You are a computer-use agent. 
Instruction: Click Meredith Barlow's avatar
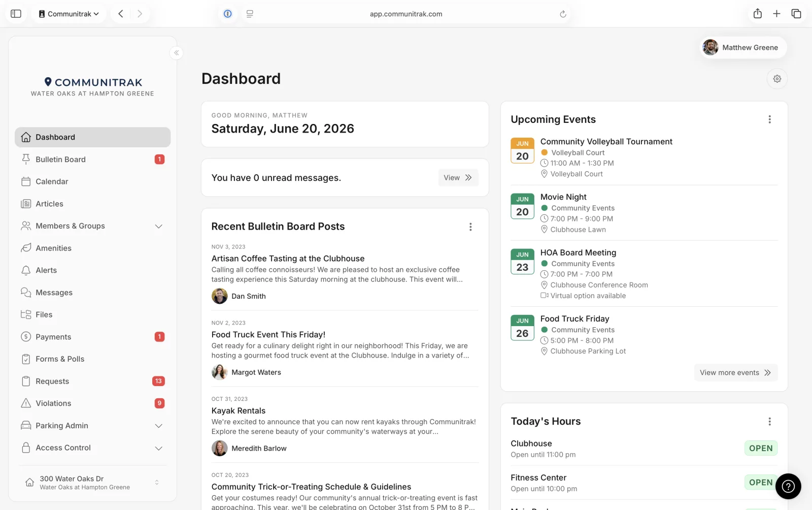point(219,449)
